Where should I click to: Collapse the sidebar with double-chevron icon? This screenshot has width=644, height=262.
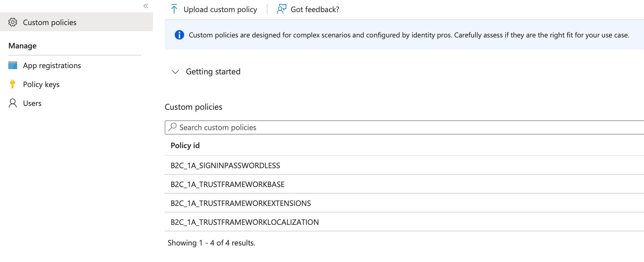[x=146, y=6]
